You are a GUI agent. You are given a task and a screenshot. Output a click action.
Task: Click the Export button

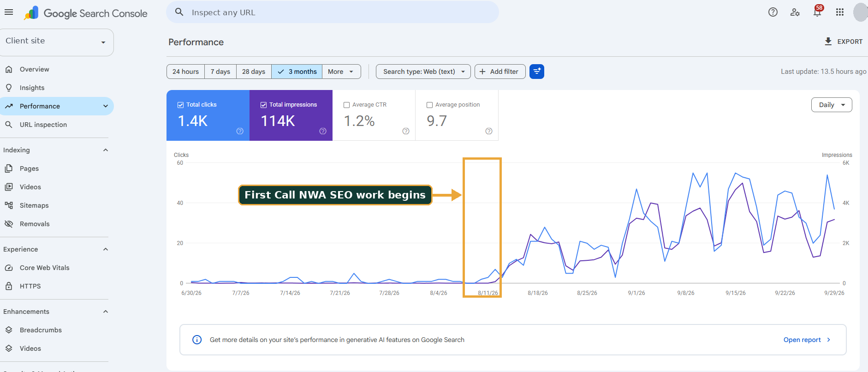coord(843,42)
